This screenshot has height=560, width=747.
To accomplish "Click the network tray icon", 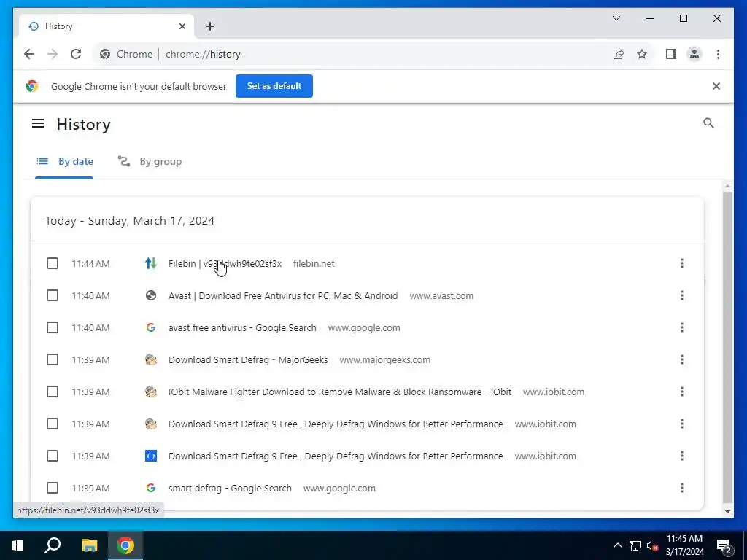I will 635,546.
